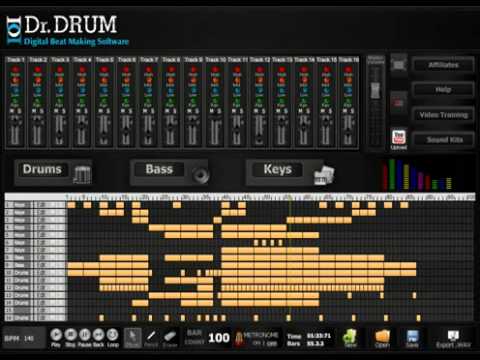Open the Affiliates button

(x=443, y=65)
